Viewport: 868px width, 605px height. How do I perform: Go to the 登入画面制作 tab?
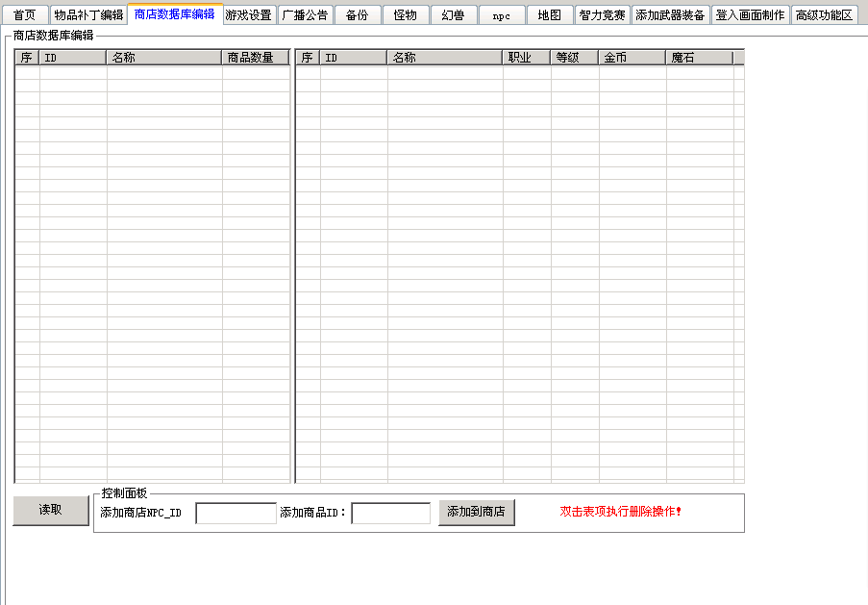pos(750,15)
